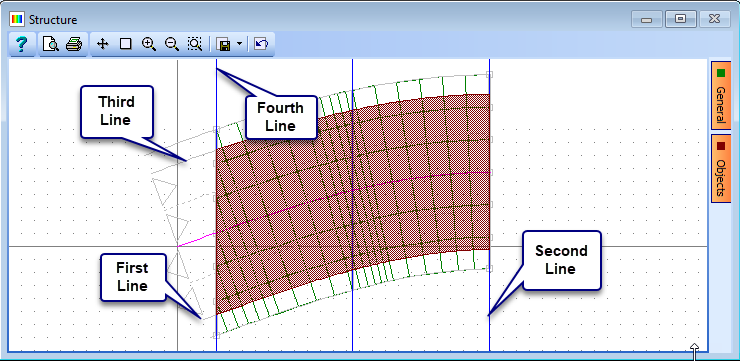Click the zoom out magnifier
740x361 pixels.
click(x=172, y=44)
